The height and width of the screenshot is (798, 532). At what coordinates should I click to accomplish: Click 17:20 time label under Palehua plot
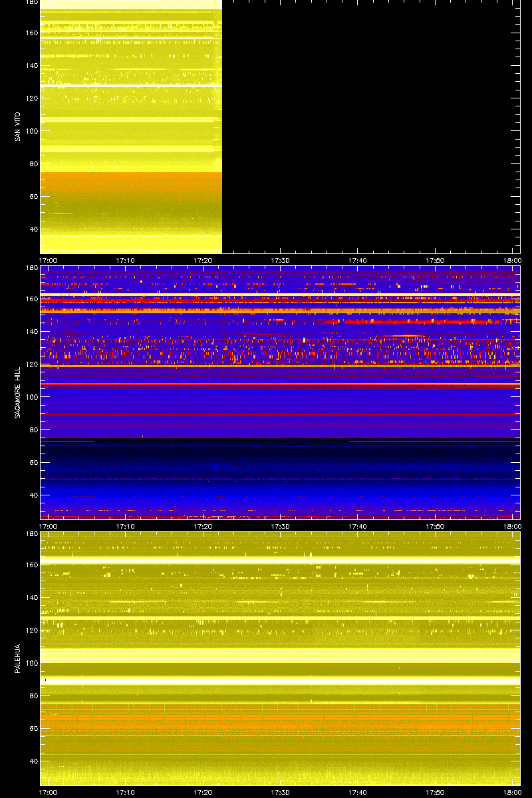point(203,792)
